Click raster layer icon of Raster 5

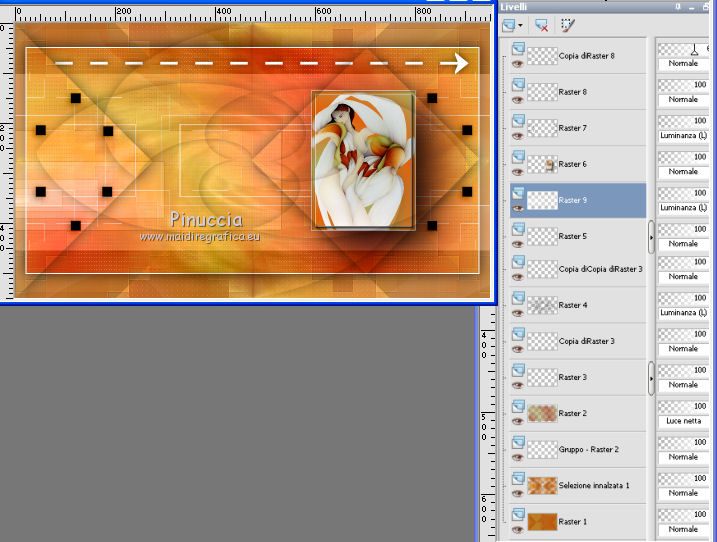pos(518,229)
